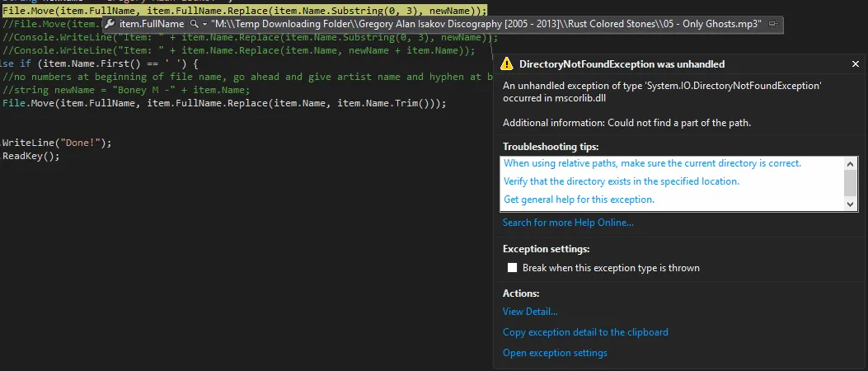
Task: Open exception settings link
Action: tap(555, 353)
